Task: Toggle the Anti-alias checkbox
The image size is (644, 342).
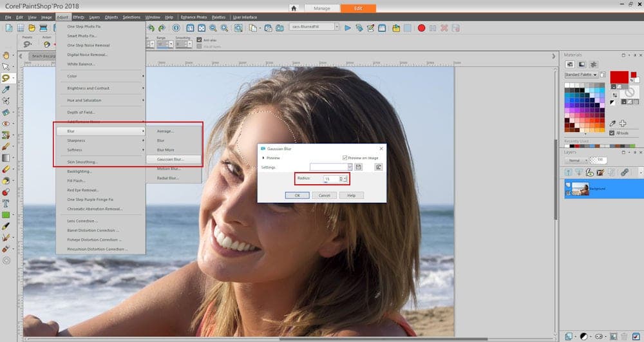Action: point(199,40)
